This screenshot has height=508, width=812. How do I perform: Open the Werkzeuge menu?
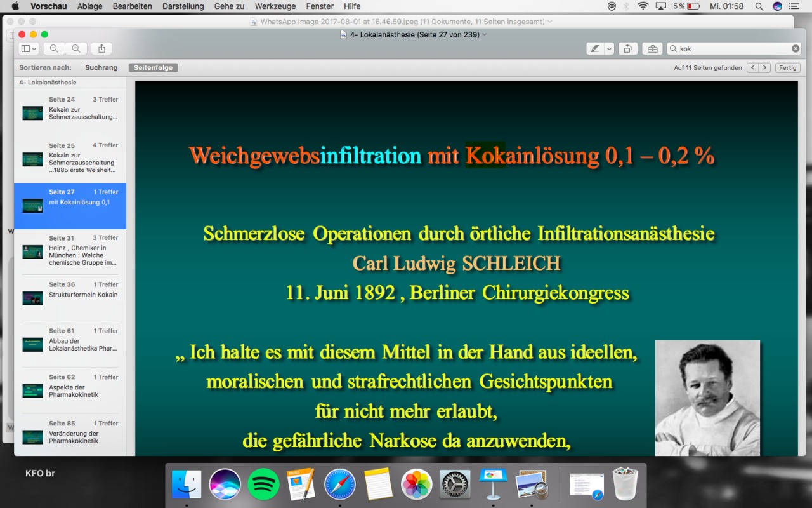pos(275,6)
